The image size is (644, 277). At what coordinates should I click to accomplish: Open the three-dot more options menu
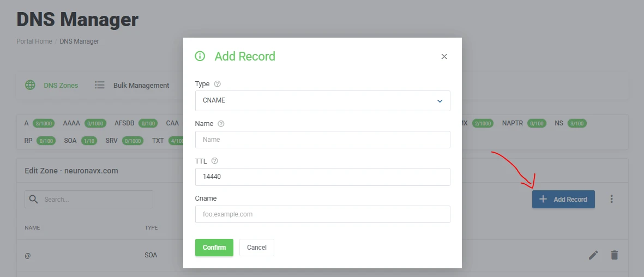coord(611,200)
